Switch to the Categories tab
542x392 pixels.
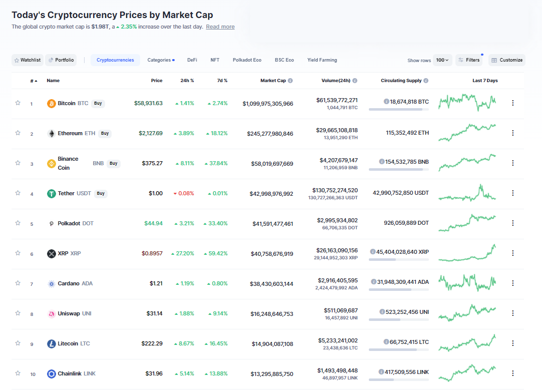pos(161,60)
